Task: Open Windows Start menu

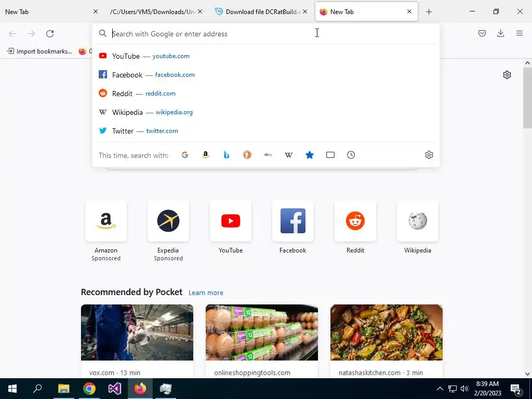Action: [x=12, y=389]
